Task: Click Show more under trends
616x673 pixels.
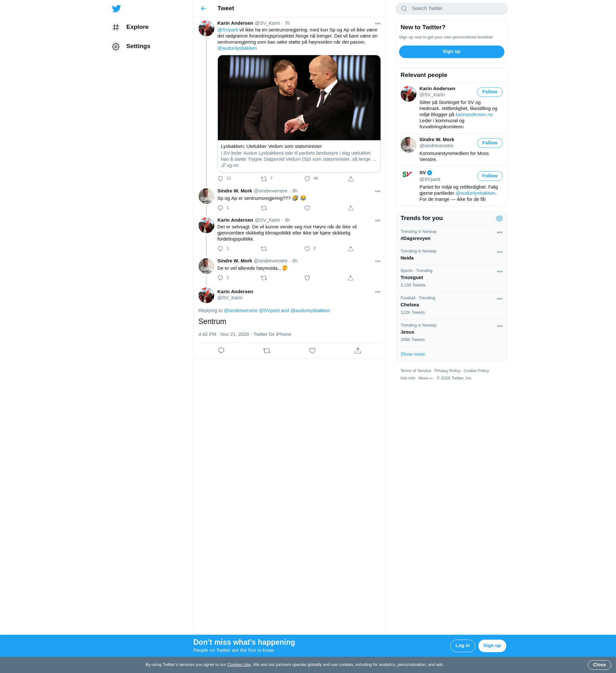Action: click(412, 354)
